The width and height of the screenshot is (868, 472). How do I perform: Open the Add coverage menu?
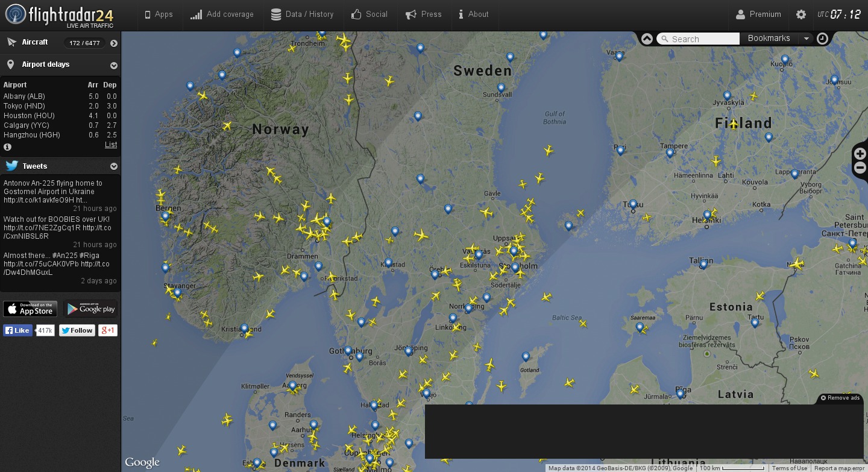[x=222, y=14]
